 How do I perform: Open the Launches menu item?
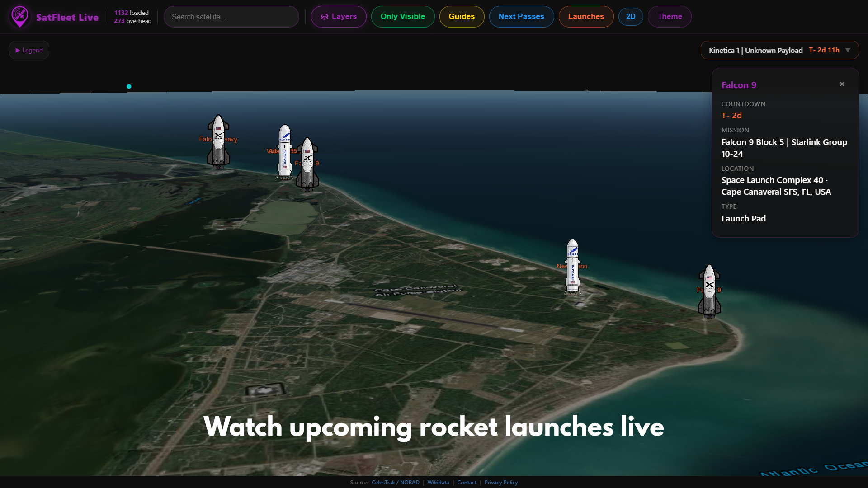click(585, 17)
